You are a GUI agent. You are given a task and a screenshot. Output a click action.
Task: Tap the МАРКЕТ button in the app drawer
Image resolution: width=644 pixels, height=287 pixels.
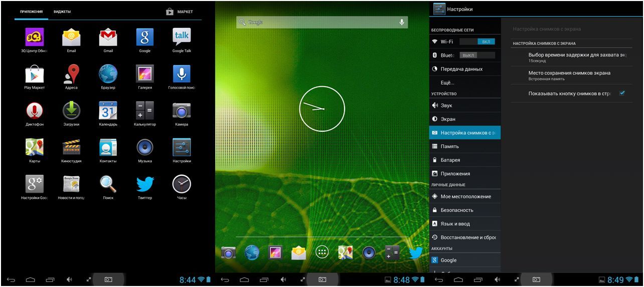pos(180,12)
